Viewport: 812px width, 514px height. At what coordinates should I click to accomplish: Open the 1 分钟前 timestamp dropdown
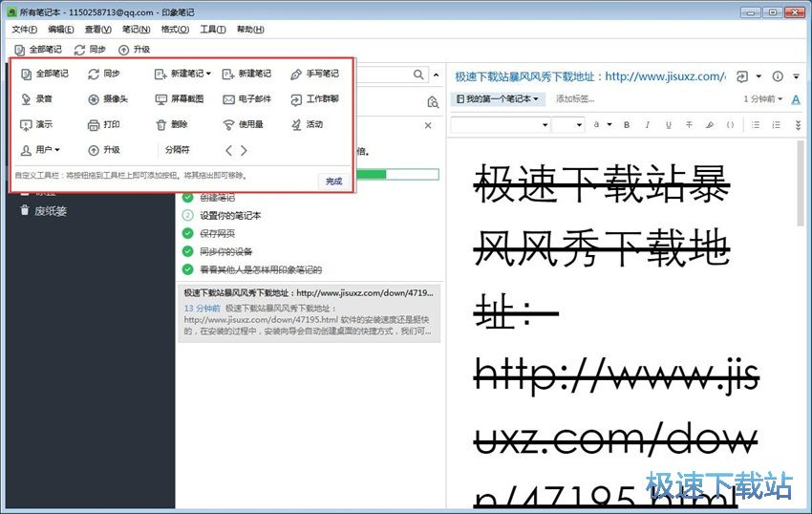(x=763, y=98)
